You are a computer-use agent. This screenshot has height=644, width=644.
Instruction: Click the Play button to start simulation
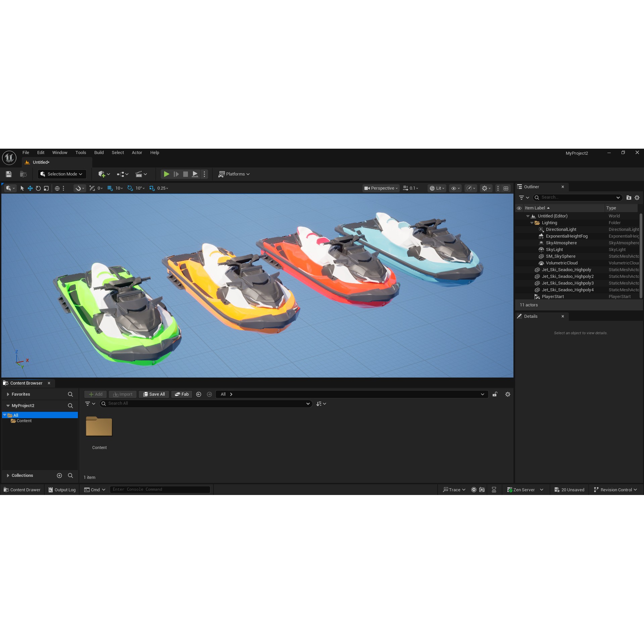(166, 174)
